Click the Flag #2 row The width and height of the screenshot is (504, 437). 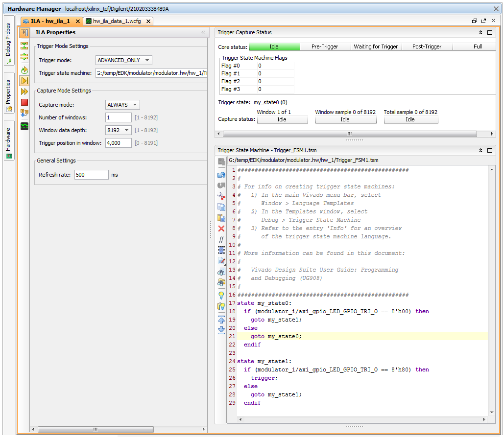point(258,81)
